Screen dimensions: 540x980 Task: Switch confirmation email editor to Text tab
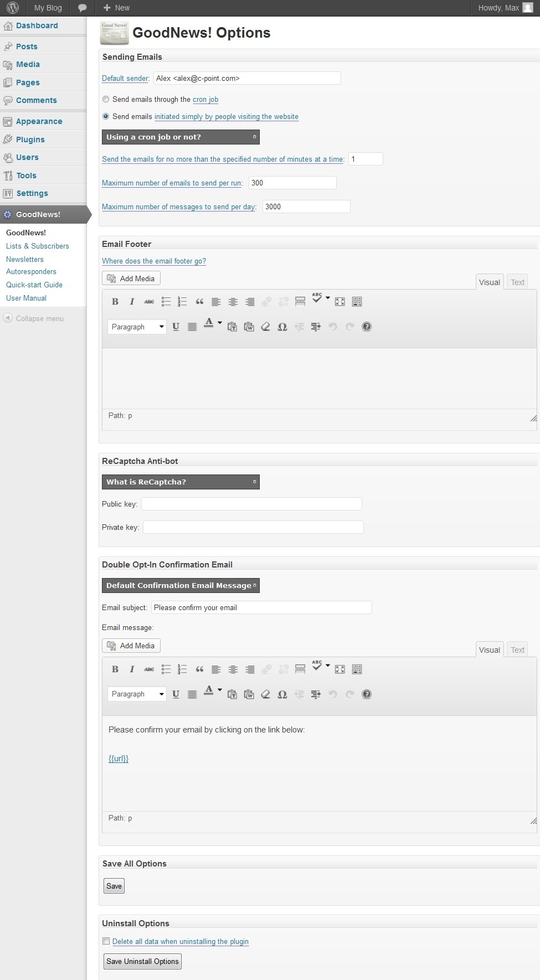518,650
